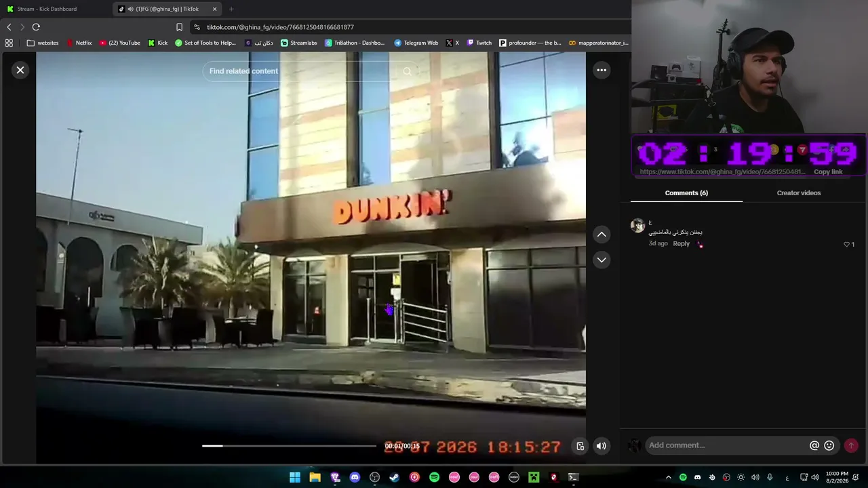Click the microphone icon in system tray
868x488 pixels.
(769, 477)
